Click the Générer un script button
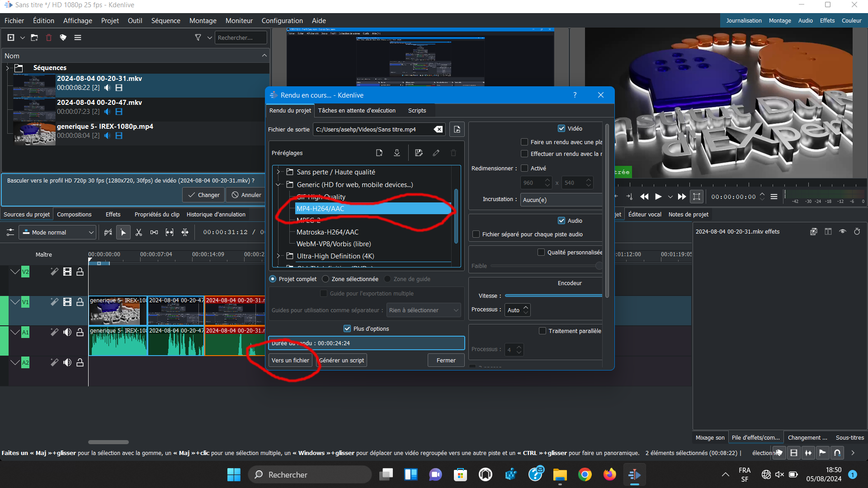The image size is (868, 488). [341, 360]
